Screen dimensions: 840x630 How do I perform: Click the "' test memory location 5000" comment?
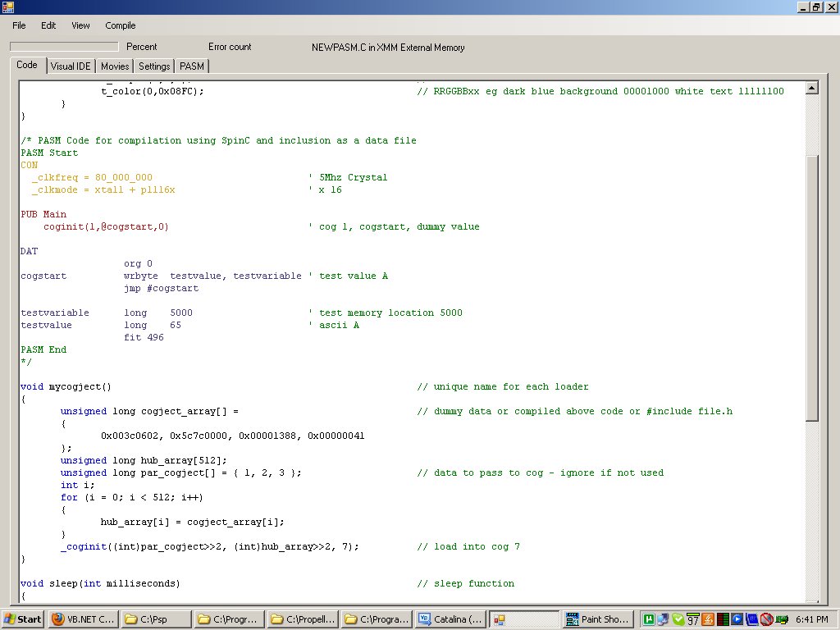point(386,313)
